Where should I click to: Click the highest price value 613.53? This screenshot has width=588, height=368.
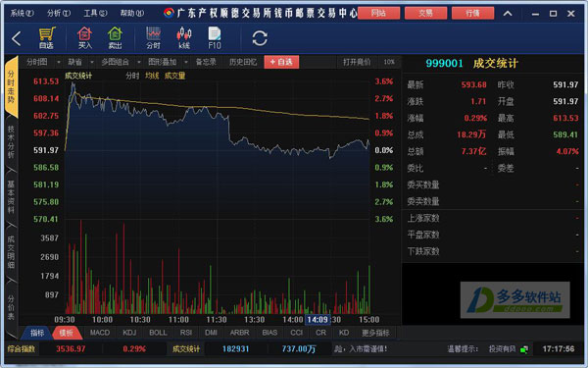[x=565, y=119]
